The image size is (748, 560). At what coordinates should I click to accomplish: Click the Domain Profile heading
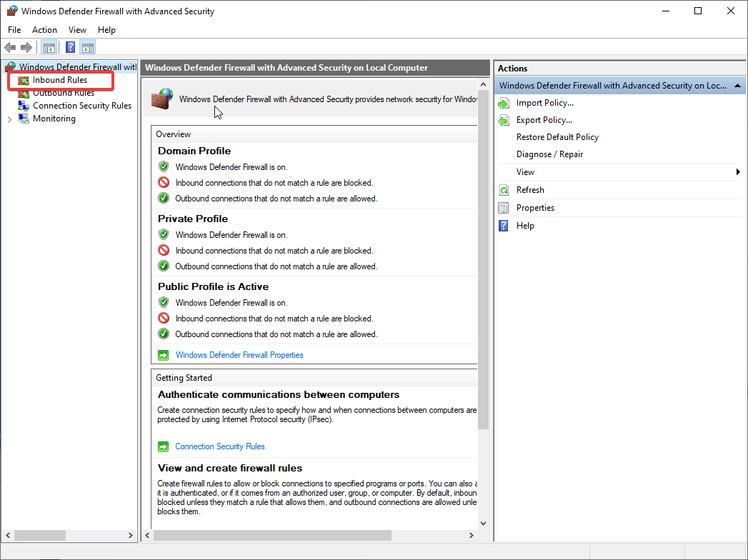(x=194, y=151)
